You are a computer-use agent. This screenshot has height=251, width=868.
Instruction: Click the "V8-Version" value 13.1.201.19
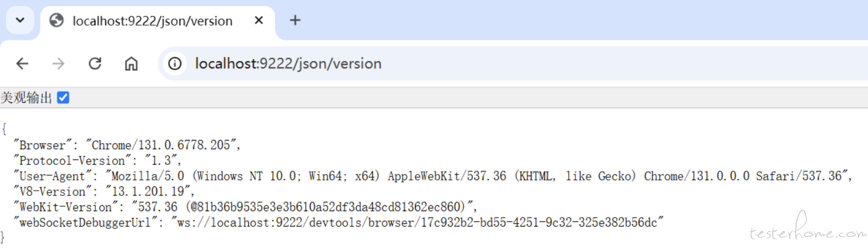[x=148, y=192]
